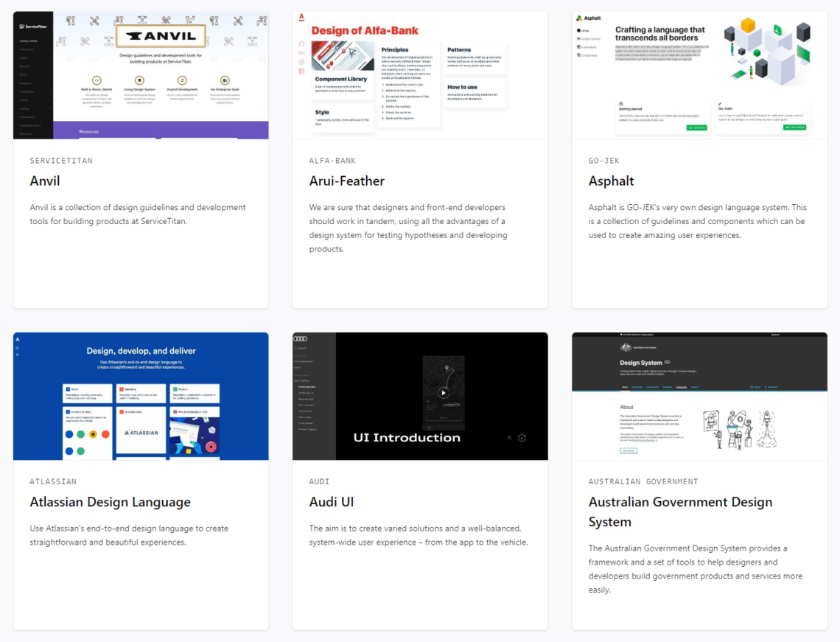Expand the Videos section in the Audi sidebar

pyautogui.click(x=298, y=367)
